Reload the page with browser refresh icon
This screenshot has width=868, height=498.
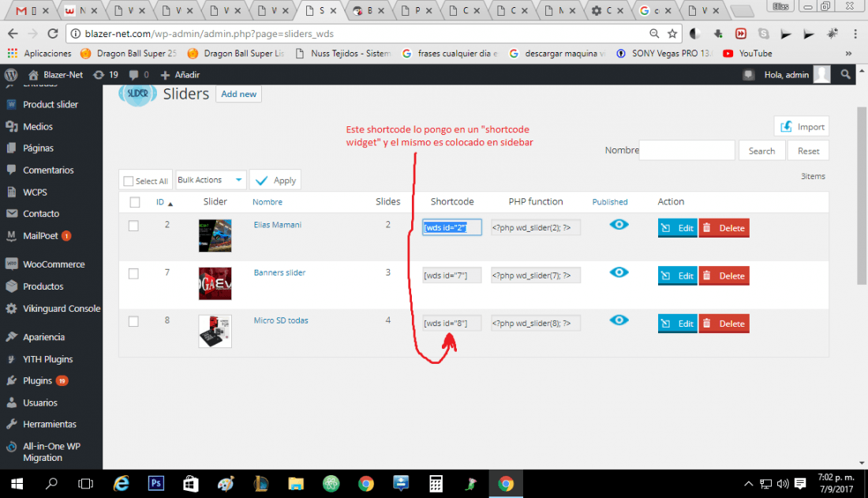(53, 34)
